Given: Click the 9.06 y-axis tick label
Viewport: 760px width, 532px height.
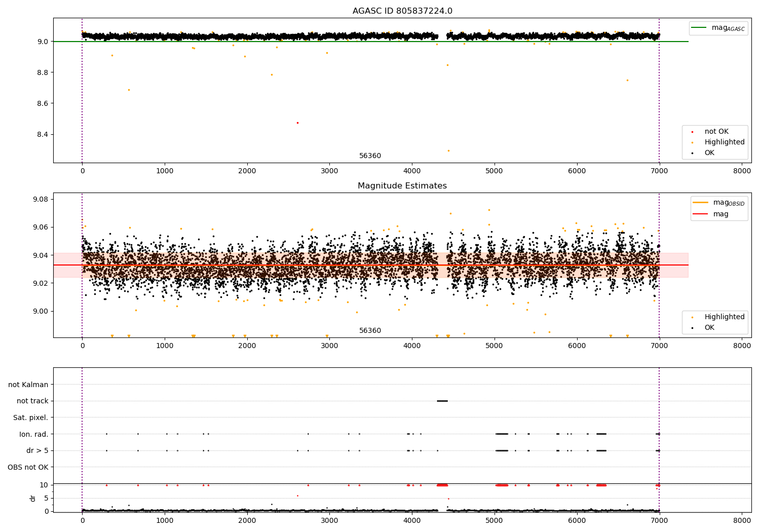Looking at the screenshot, I should [41, 227].
